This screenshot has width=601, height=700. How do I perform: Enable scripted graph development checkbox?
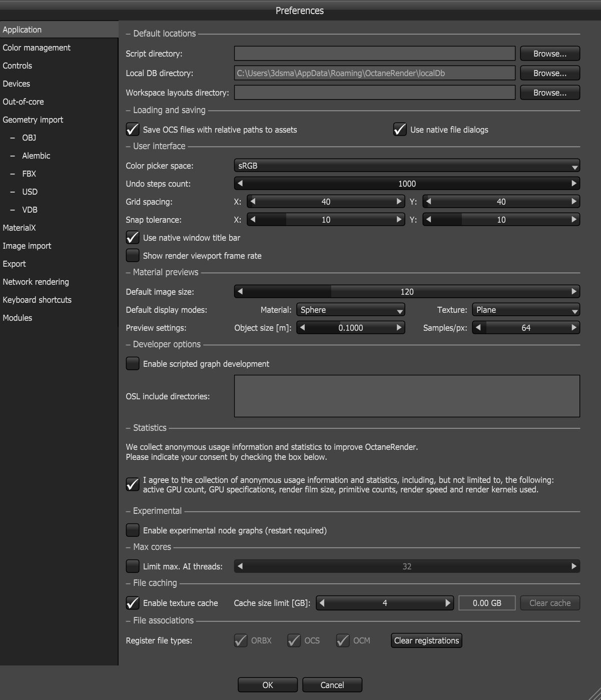(x=133, y=364)
